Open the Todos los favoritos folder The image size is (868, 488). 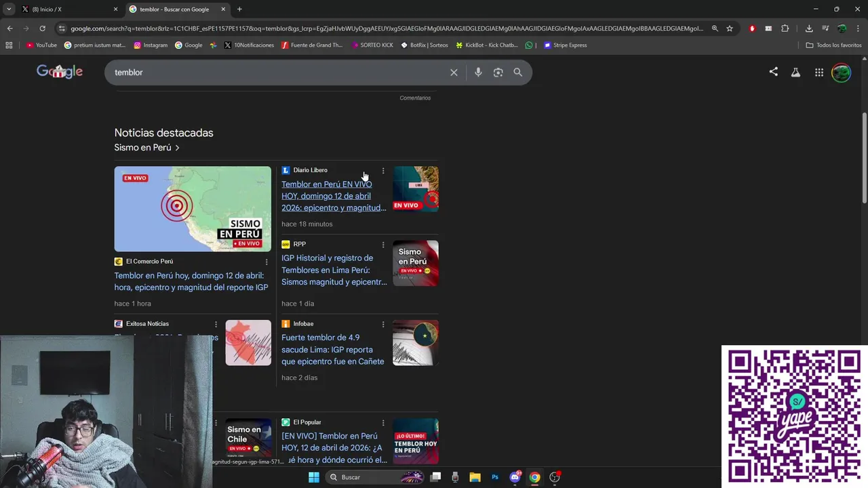[x=833, y=45]
